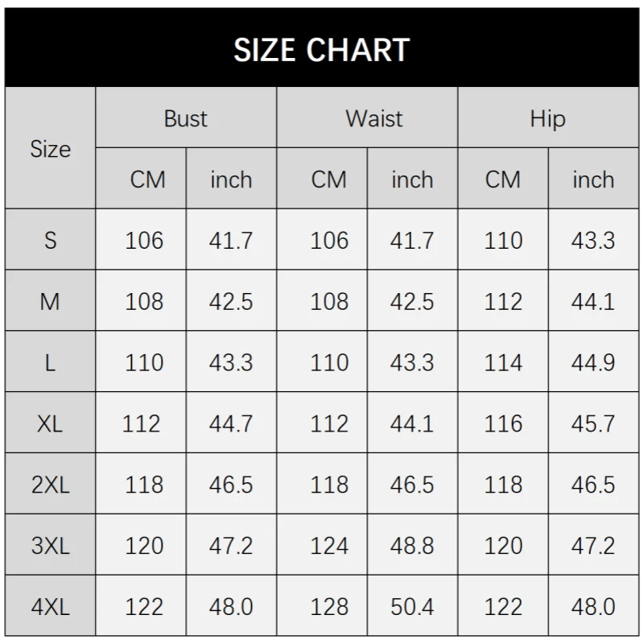The image size is (644, 644).
Task: Click the 4XL size row label
Action: coord(50,607)
